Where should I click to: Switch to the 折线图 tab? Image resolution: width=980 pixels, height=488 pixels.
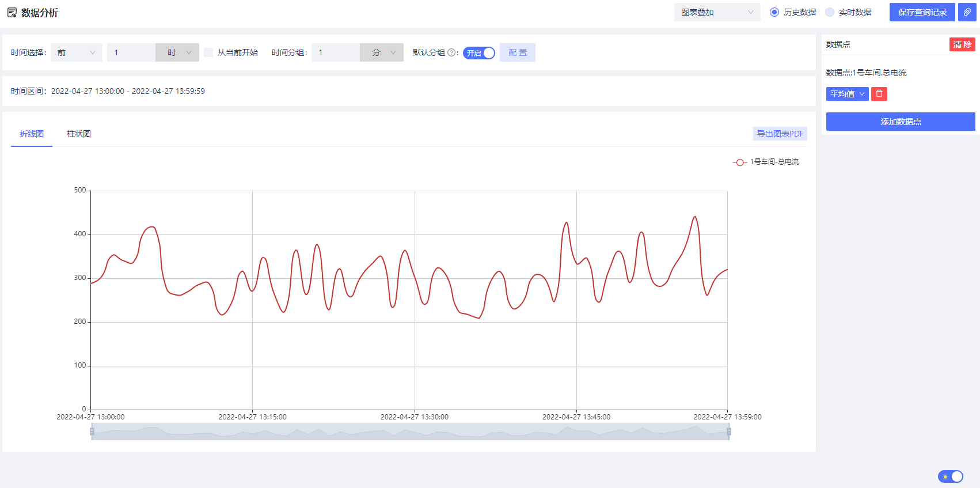[x=32, y=134]
